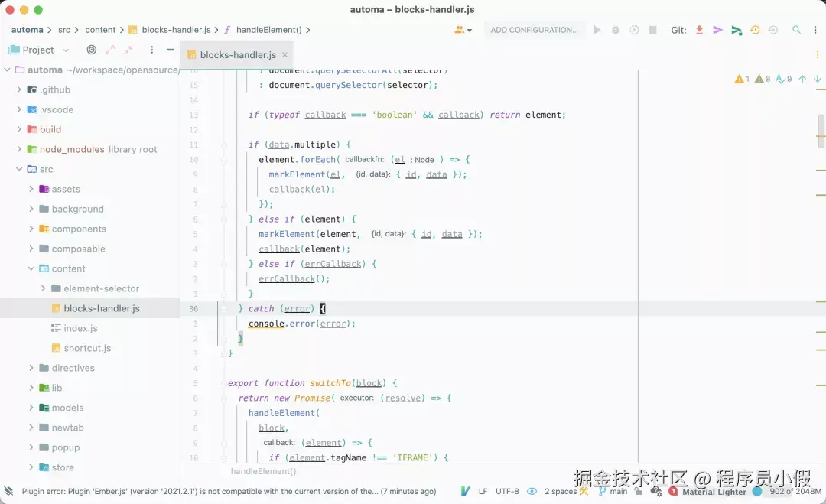Expand the .github folder

19,89
